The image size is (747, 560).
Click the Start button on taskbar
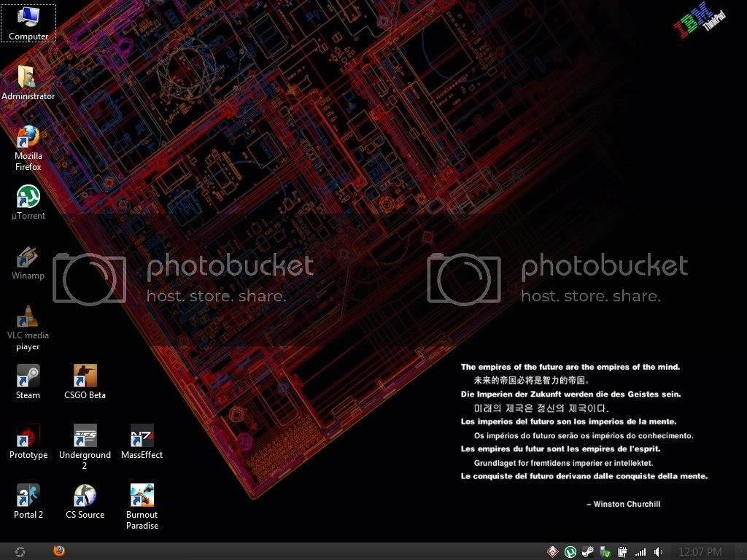20,552
